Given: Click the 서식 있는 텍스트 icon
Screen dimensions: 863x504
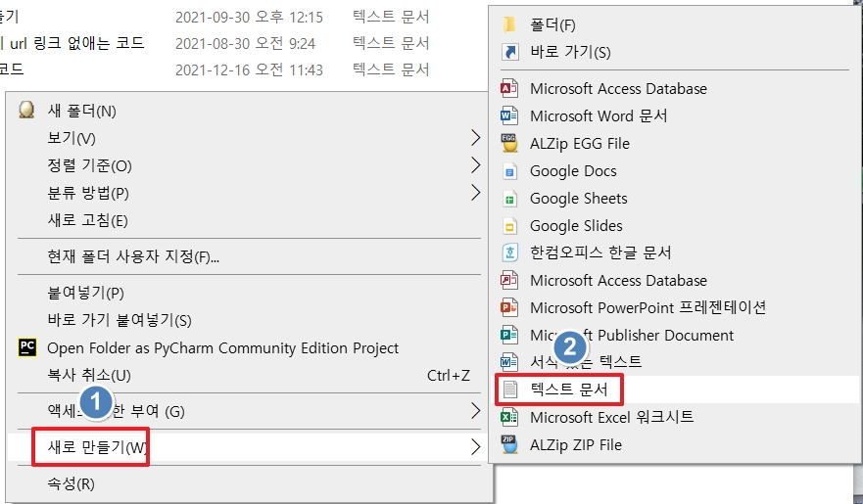Looking at the screenshot, I should [x=509, y=362].
